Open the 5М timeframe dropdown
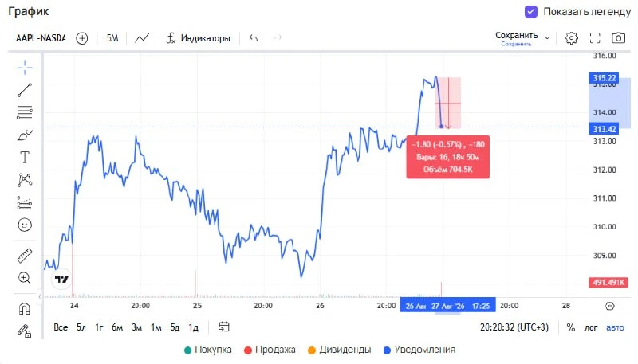This screenshot has width=638, height=364. (112, 38)
